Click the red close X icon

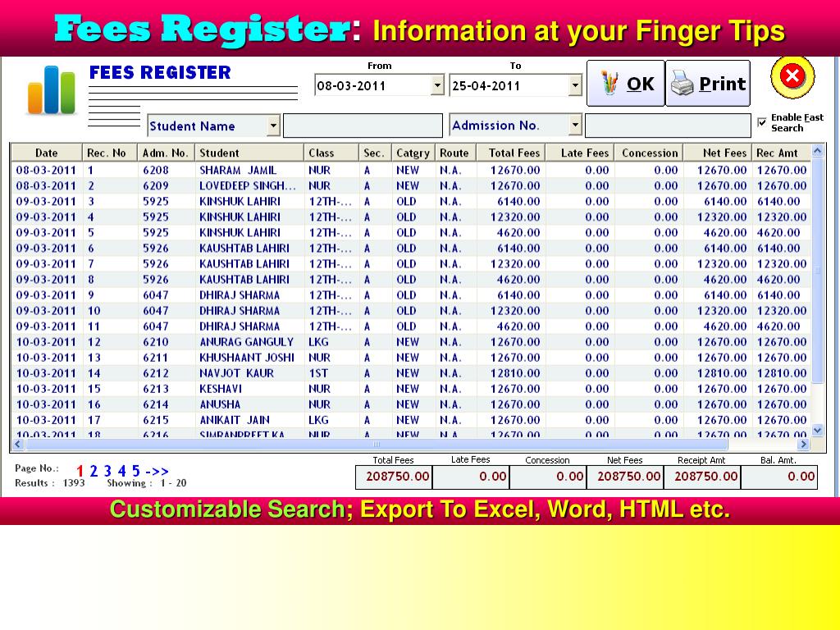click(x=792, y=77)
